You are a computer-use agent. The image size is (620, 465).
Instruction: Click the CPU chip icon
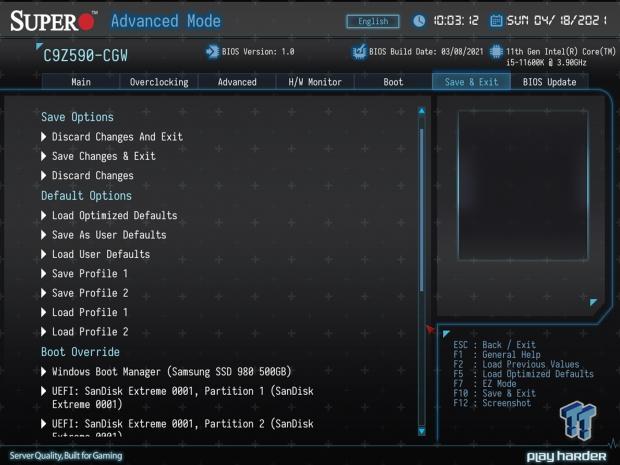pyautogui.click(x=496, y=52)
